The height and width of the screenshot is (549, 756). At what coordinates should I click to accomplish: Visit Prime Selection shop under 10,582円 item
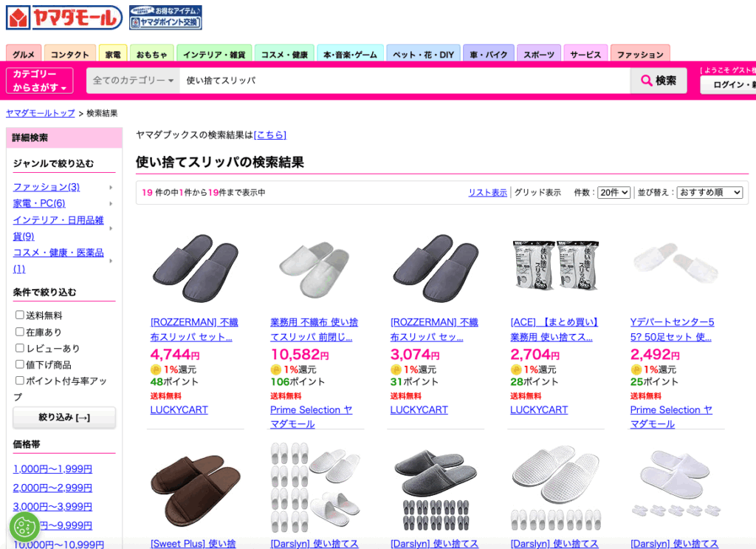click(x=311, y=417)
